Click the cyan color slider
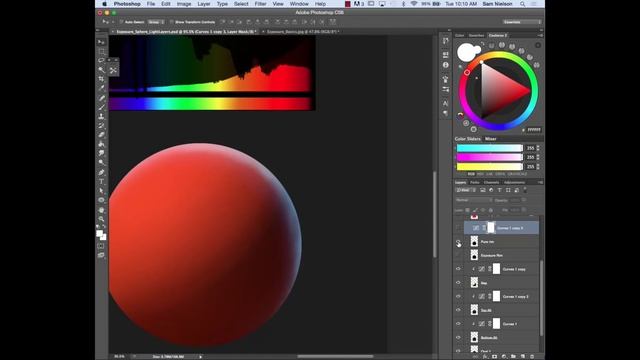 click(x=489, y=148)
